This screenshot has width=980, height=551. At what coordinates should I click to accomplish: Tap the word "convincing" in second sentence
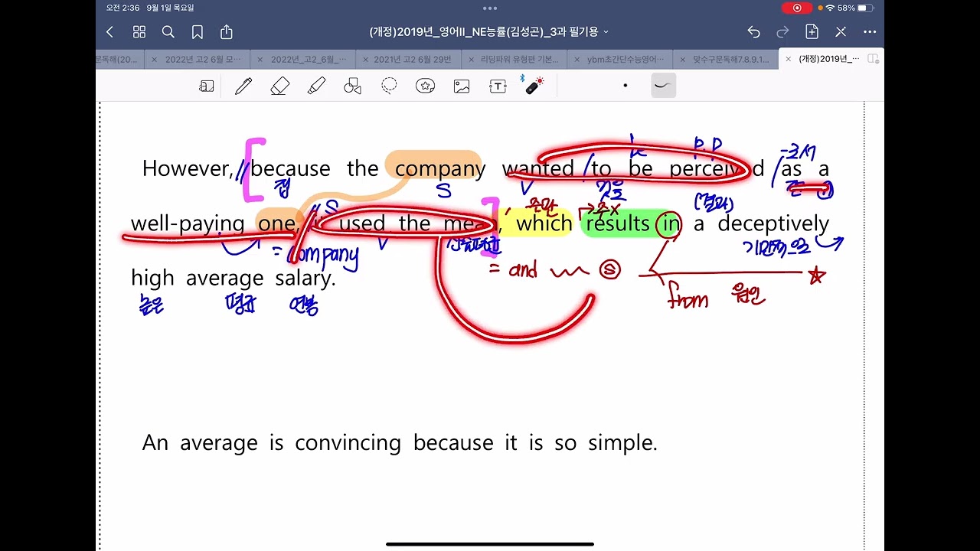(x=348, y=443)
